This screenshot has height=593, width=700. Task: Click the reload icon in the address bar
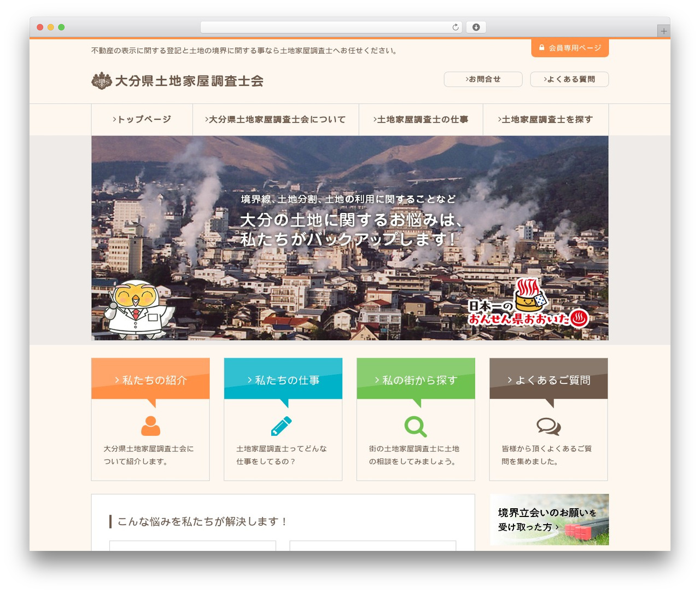tap(455, 27)
